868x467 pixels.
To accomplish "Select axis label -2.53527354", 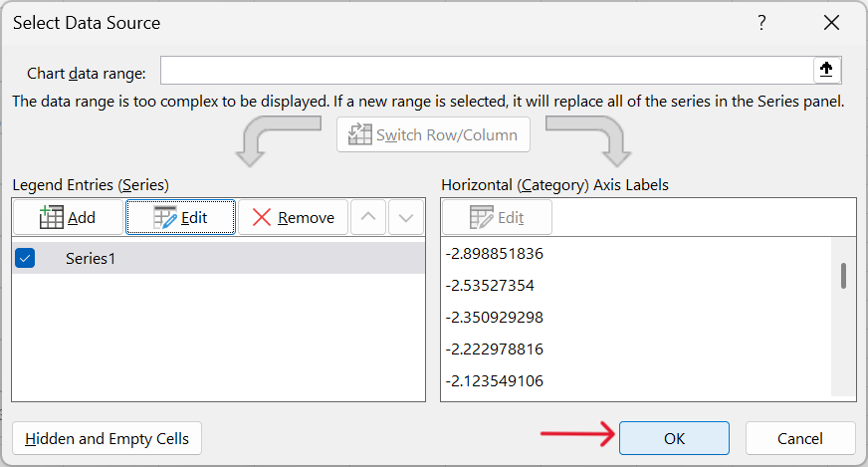I will (490, 286).
